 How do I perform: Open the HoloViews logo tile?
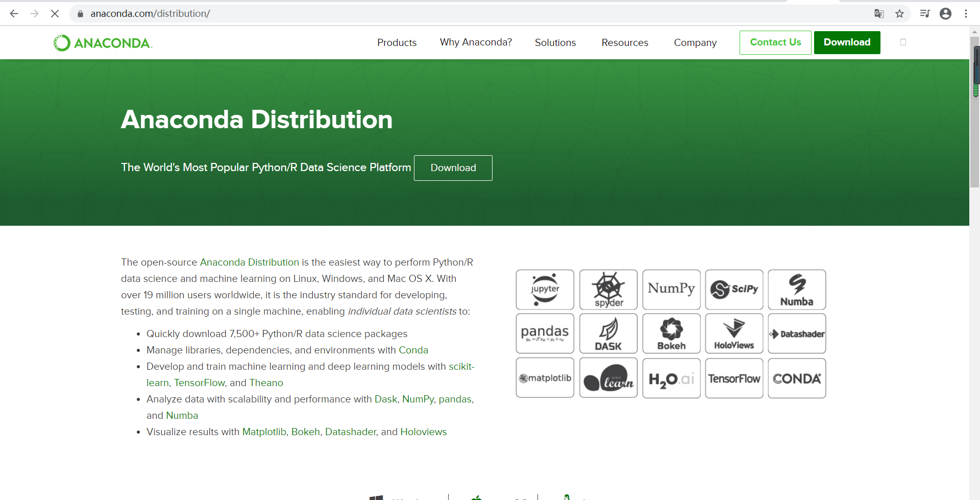point(734,334)
